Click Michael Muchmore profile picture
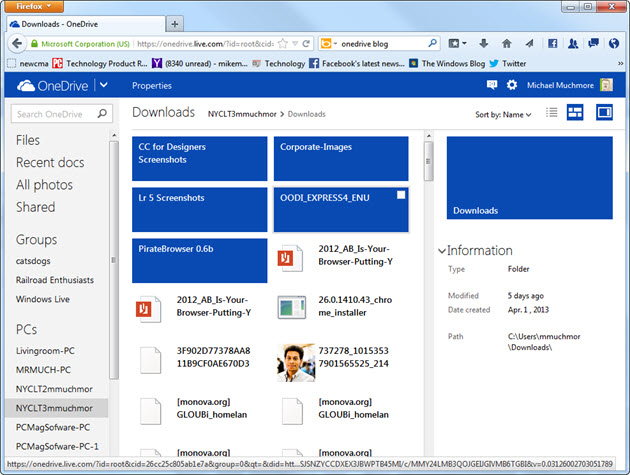630x475 pixels. (x=606, y=85)
